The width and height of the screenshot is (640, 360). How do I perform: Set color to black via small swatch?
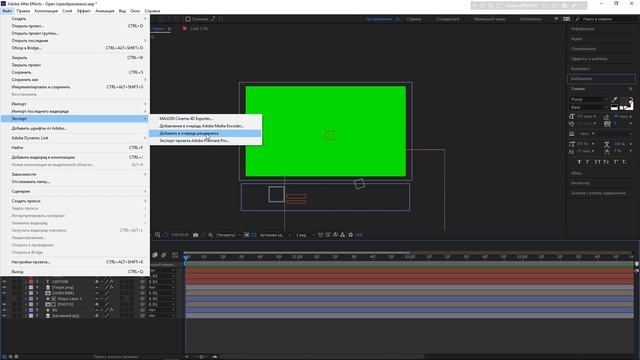[x=614, y=107]
